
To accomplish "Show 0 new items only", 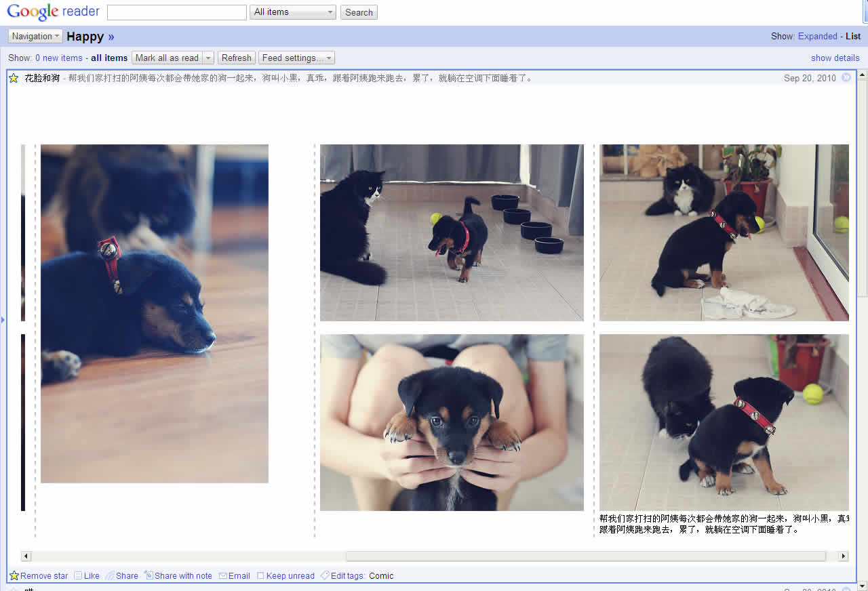I will coord(59,58).
